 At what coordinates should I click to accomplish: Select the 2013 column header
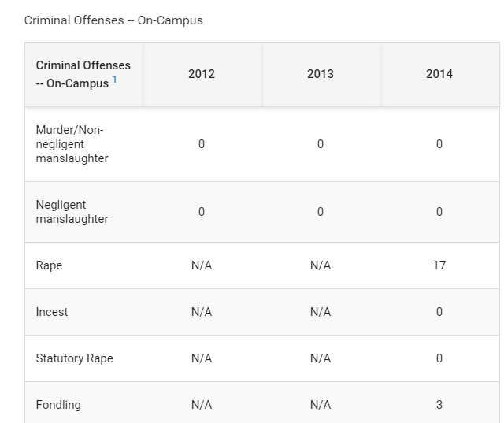pos(321,74)
